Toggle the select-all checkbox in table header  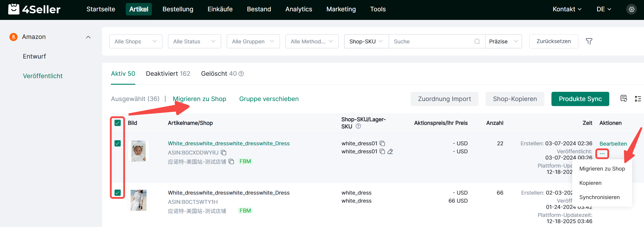coord(118,123)
